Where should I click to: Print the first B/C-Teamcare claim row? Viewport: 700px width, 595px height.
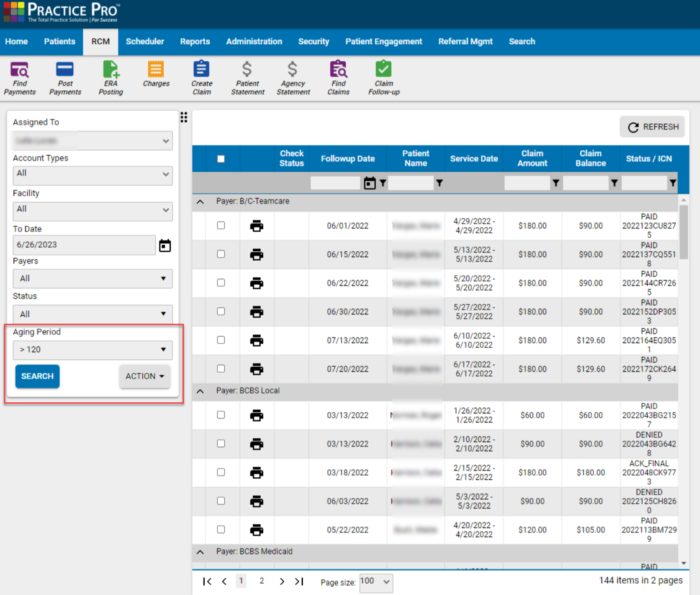[257, 226]
